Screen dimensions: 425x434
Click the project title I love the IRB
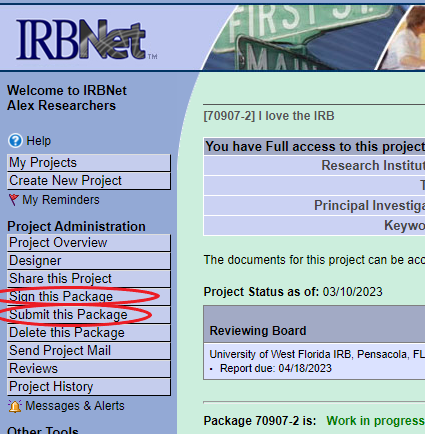pos(296,116)
